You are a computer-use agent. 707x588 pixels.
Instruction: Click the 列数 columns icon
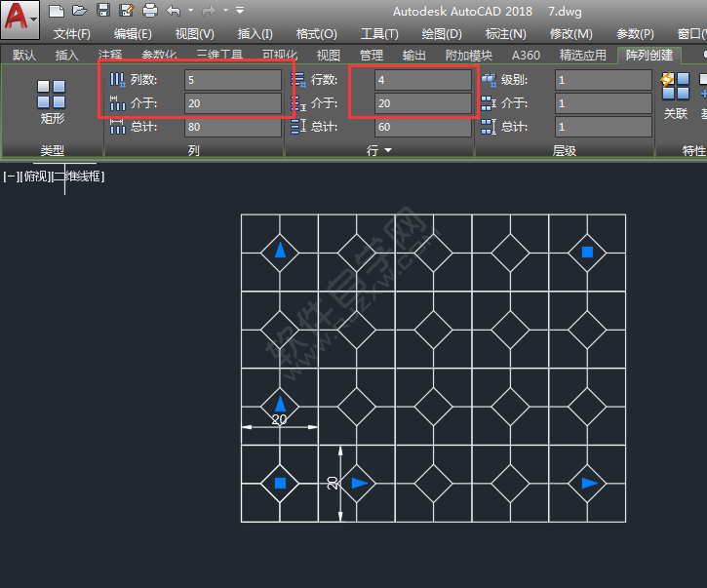[118, 80]
